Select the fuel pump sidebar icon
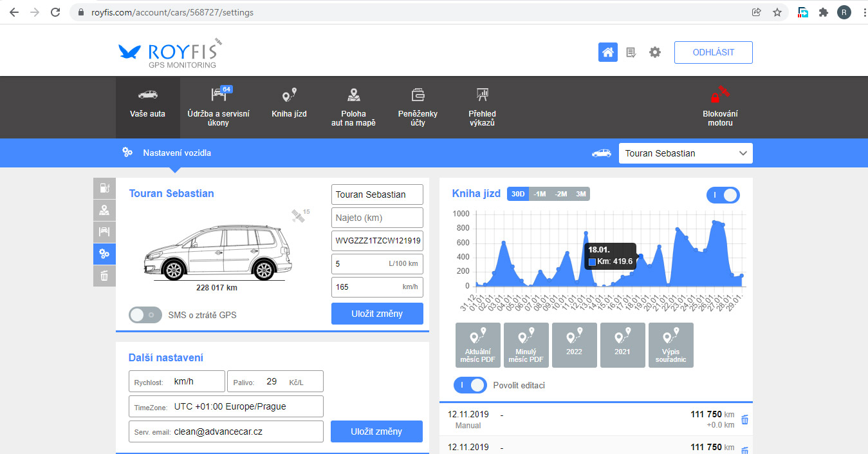 [104, 188]
